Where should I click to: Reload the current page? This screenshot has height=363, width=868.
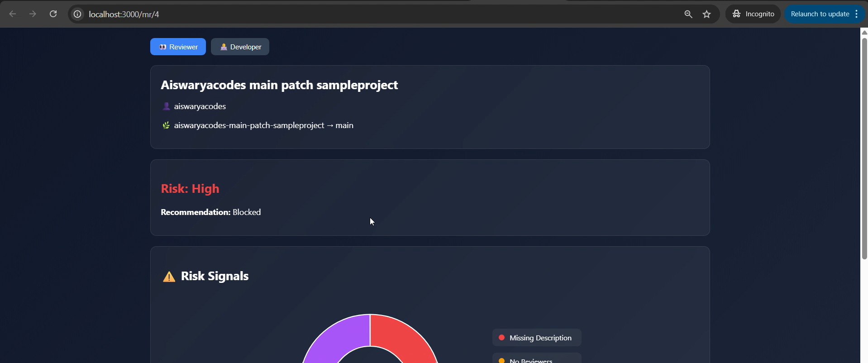click(53, 14)
